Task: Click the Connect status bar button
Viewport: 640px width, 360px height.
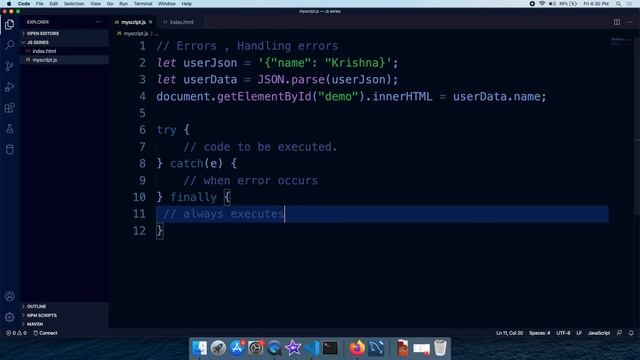Action: pyautogui.click(x=45, y=333)
